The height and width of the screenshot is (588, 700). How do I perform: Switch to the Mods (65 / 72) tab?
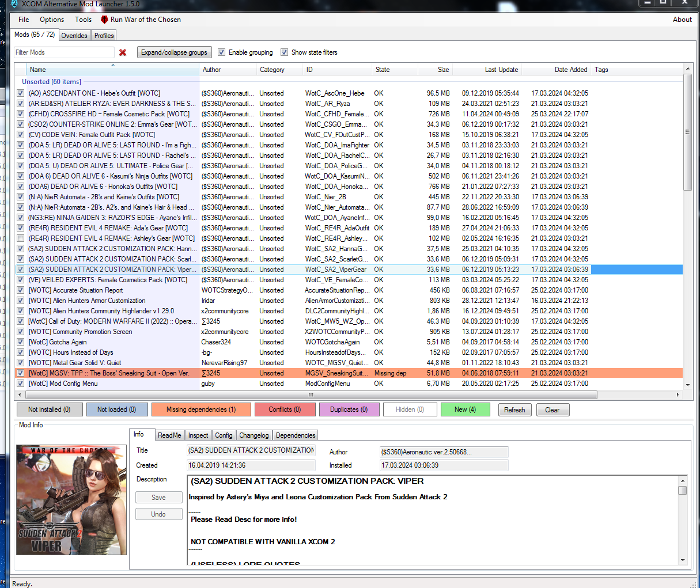pyautogui.click(x=35, y=35)
